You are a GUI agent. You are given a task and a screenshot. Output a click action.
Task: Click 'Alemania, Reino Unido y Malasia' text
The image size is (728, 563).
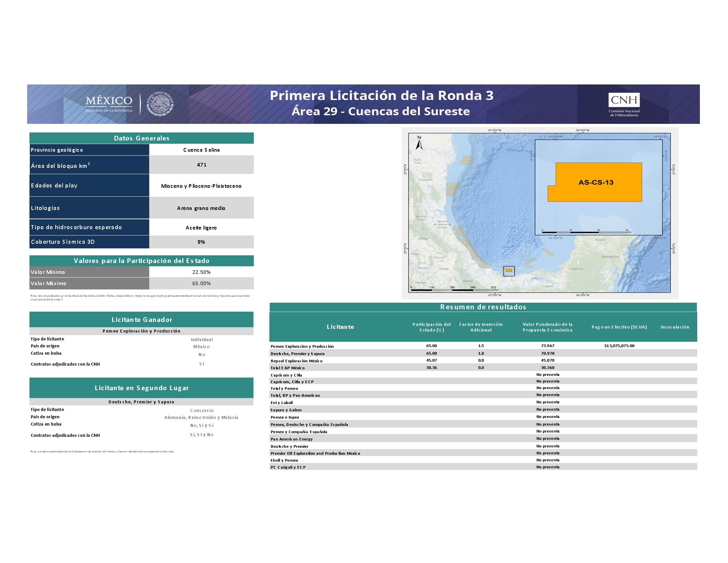(201, 418)
